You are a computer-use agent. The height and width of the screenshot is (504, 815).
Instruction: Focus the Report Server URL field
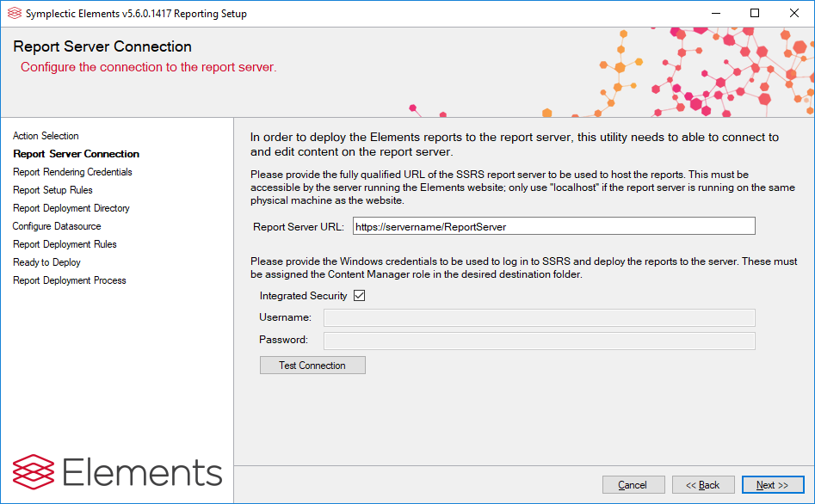click(x=553, y=226)
